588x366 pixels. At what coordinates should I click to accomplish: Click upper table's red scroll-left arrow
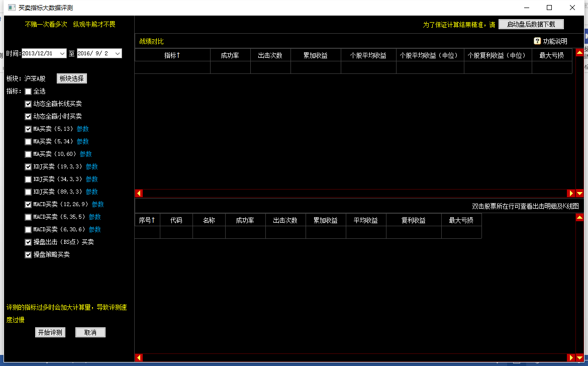(139, 193)
